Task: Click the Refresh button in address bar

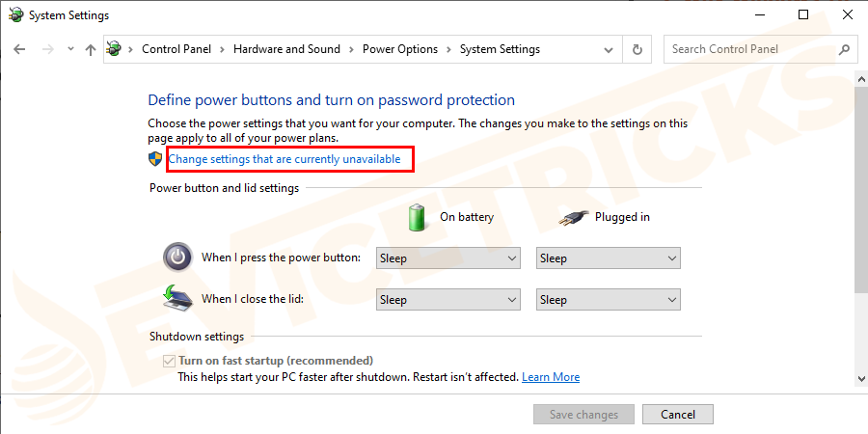Action: pyautogui.click(x=637, y=49)
